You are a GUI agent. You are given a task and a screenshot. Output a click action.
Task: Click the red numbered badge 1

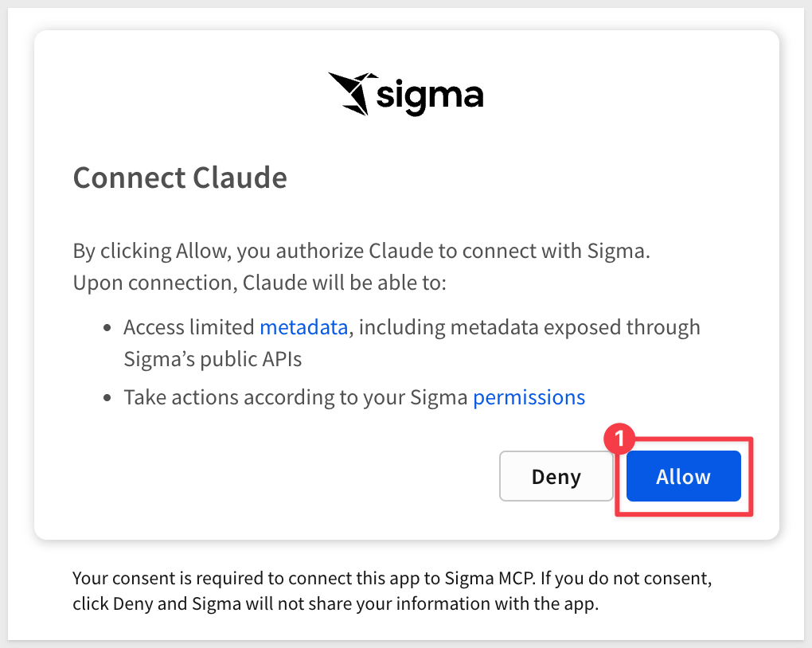pyautogui.click(x=619, y=439)
